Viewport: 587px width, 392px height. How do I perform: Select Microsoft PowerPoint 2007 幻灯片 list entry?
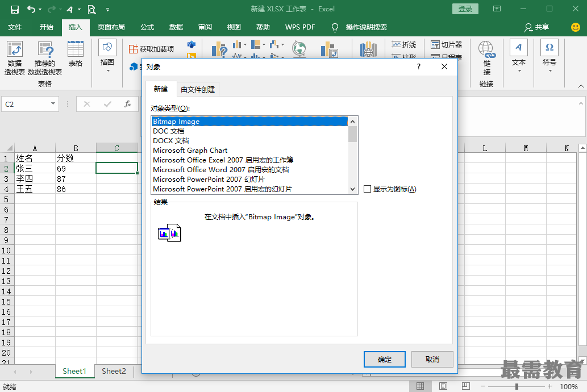(249, 180)
